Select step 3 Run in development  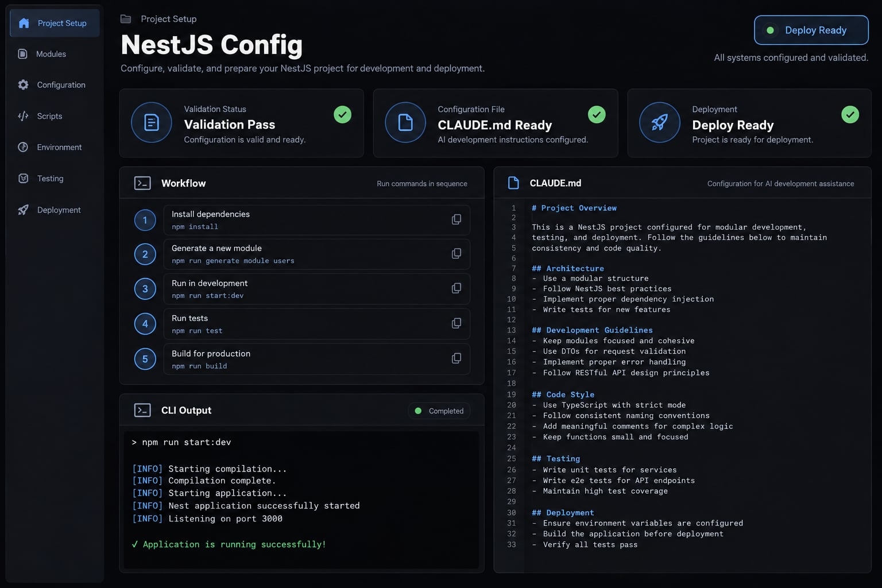click(x=317, y=289)
